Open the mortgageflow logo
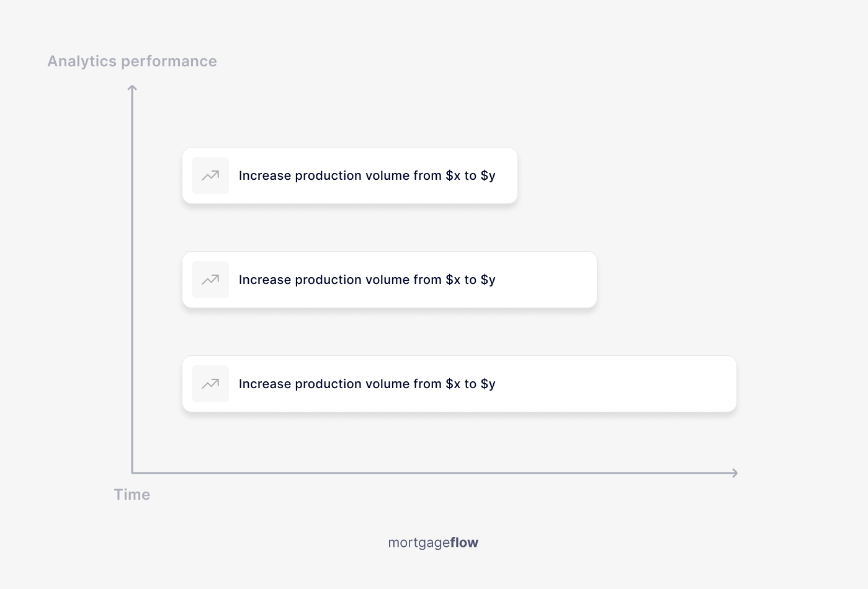Image resolution: width=868 pixels, height=589 pixels. click(433, 542)
